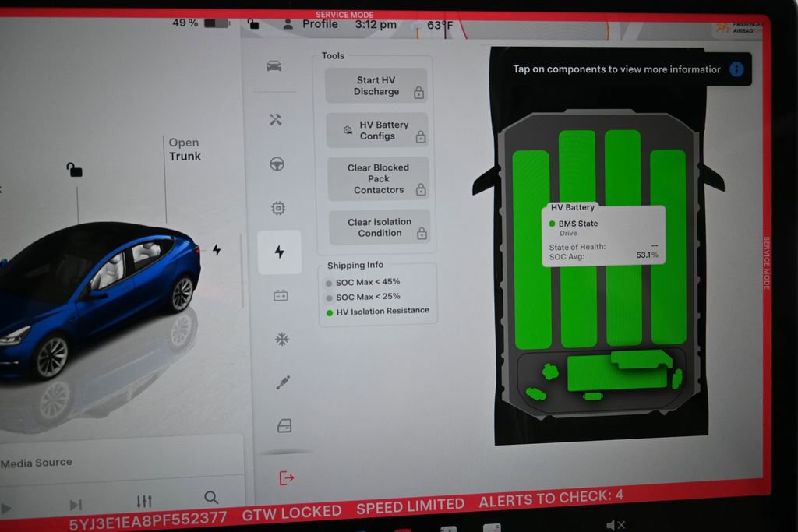Open the processor chip section icon
Viewport: 798px width, 532px height.
point(278,207)
